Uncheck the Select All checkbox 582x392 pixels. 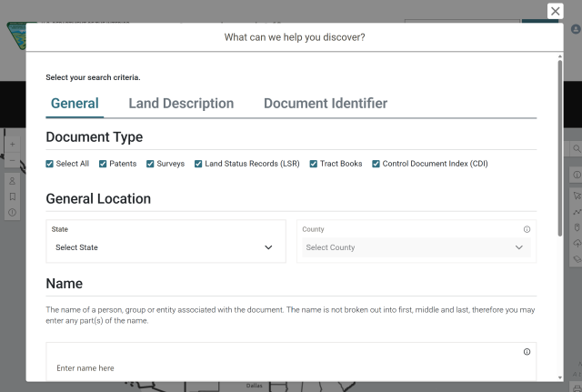(49, 164)
